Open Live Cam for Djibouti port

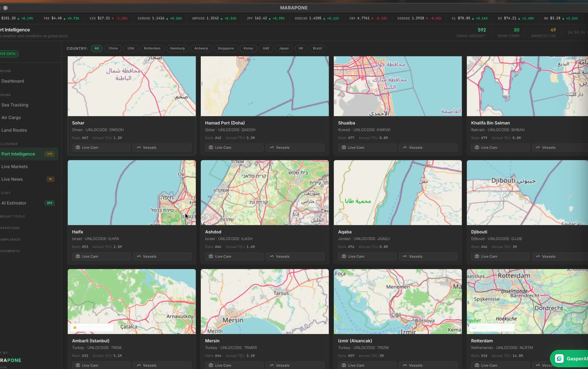500,256
